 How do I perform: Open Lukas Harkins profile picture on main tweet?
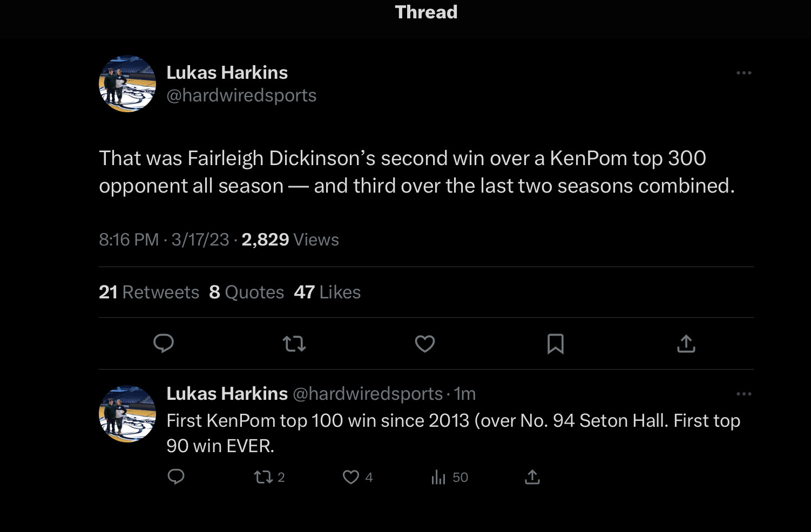[x=127, y=84]
